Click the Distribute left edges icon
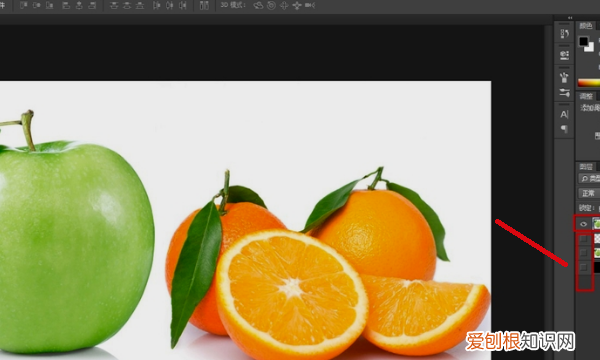 (157, 5)
